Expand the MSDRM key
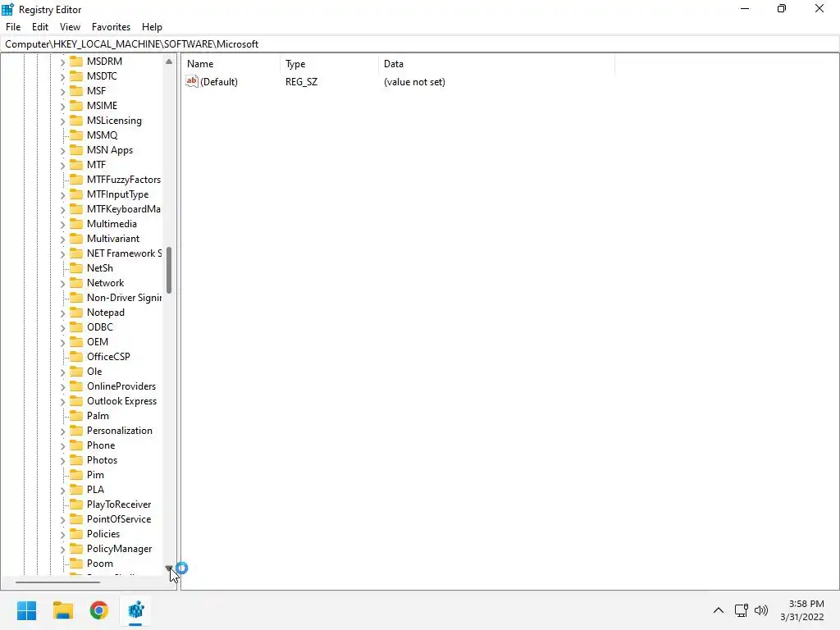The width and height of the screenshot is (840, 630). click(x=62, y=62)
